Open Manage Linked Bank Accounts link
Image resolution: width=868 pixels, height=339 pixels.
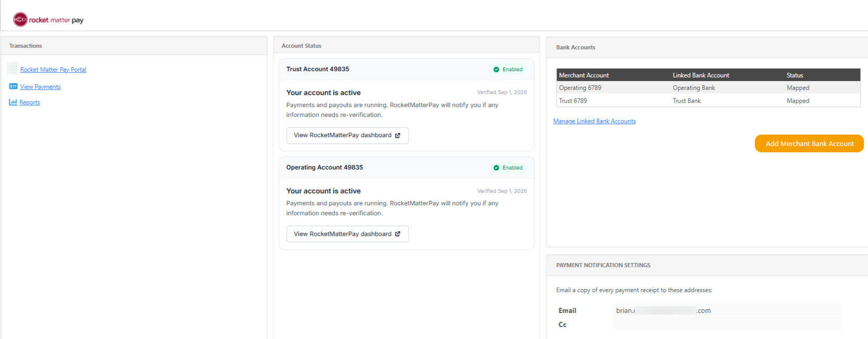[594, 121]
